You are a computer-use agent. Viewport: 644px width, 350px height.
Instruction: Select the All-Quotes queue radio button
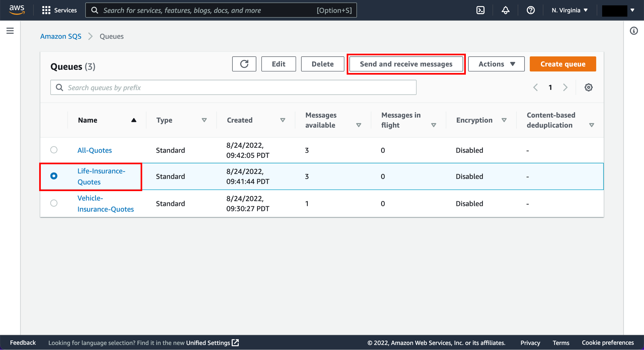[54, 150]
